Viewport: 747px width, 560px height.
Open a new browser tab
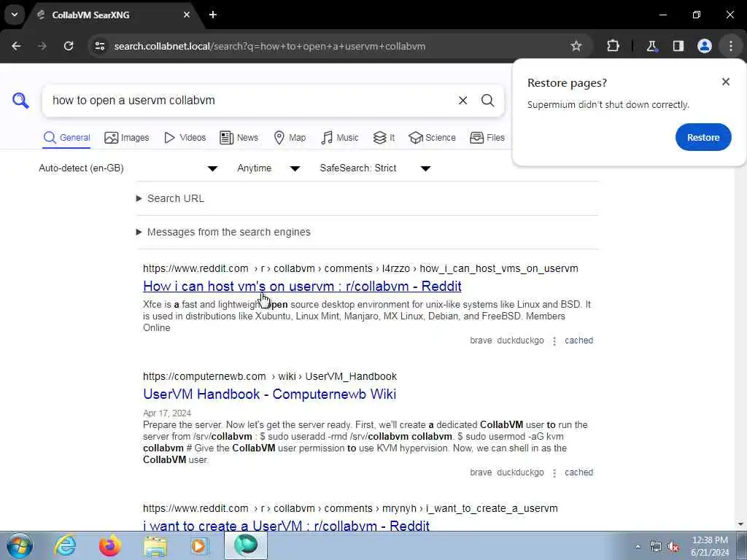tap(213, 15)
